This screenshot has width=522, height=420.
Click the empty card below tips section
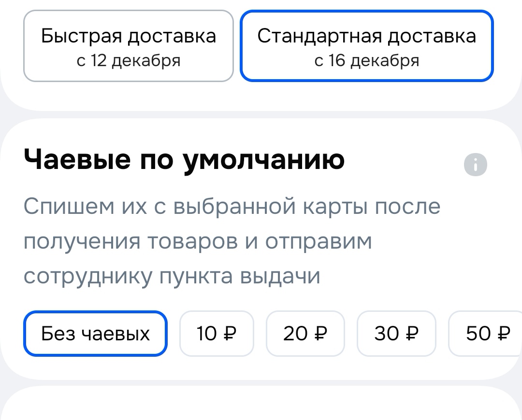pyautogui.click(x=261, y=405)
